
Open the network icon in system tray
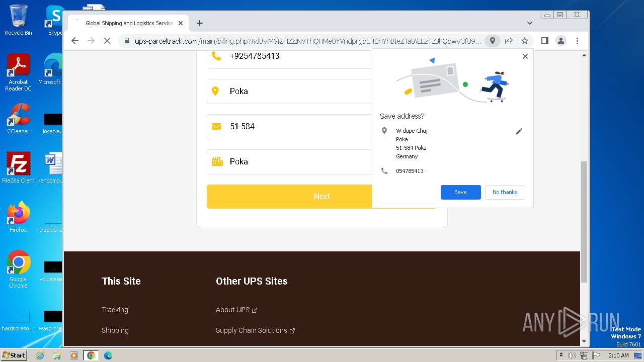584,355
